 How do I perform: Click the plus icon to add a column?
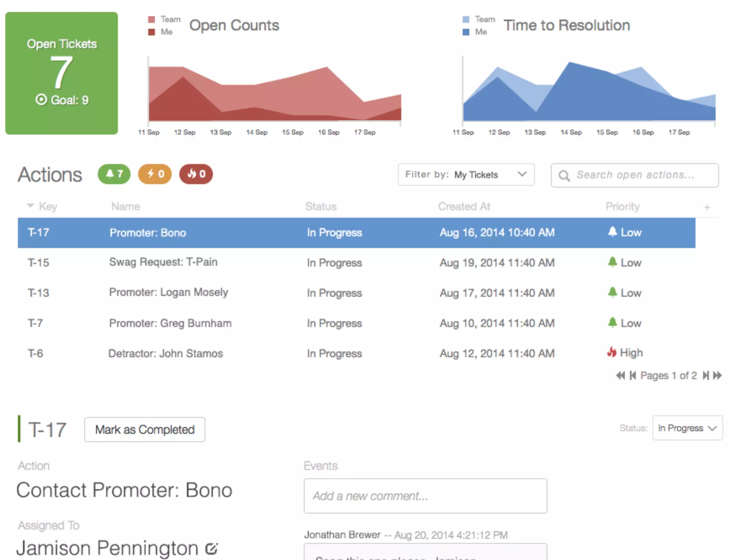coord(707,207)
